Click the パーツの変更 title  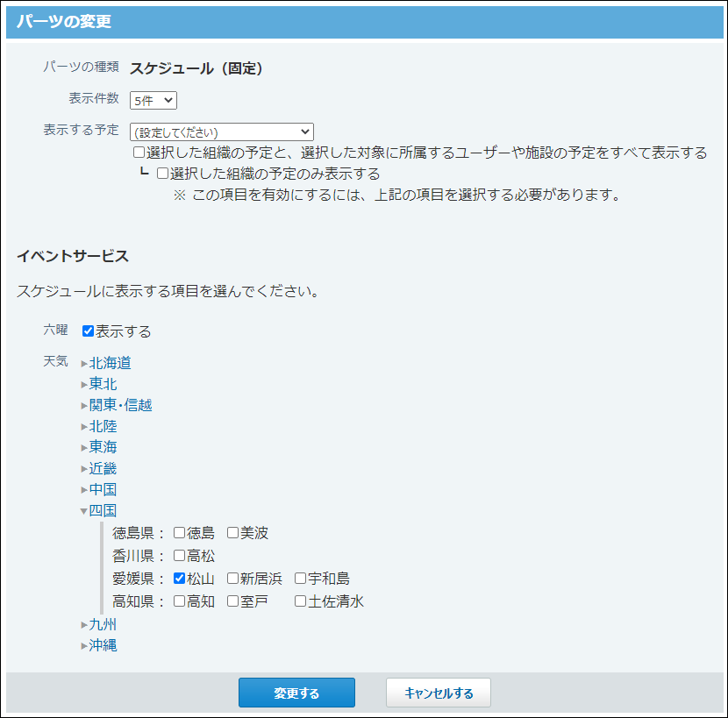[64, 22]
